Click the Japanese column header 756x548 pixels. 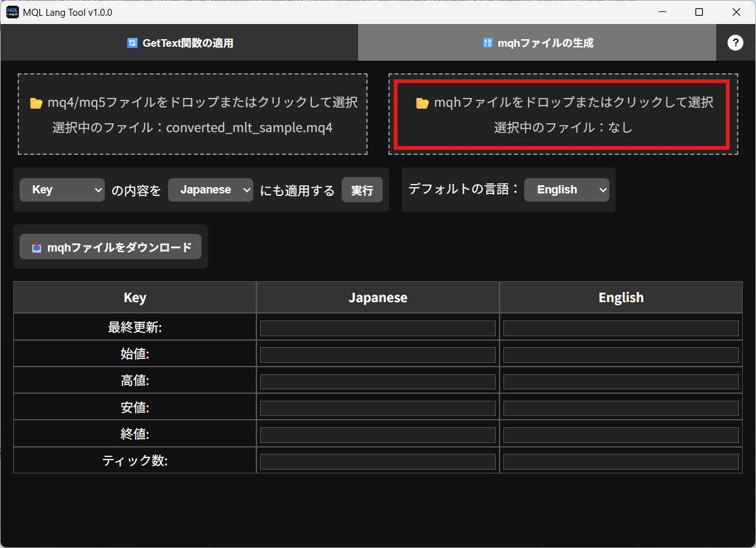378,298
